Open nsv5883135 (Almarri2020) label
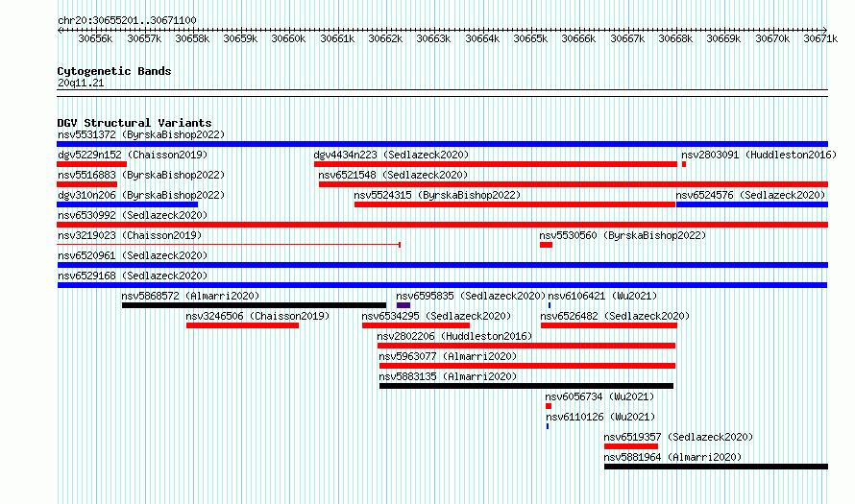This screenshot has width=855, height=504. point(448,376)
